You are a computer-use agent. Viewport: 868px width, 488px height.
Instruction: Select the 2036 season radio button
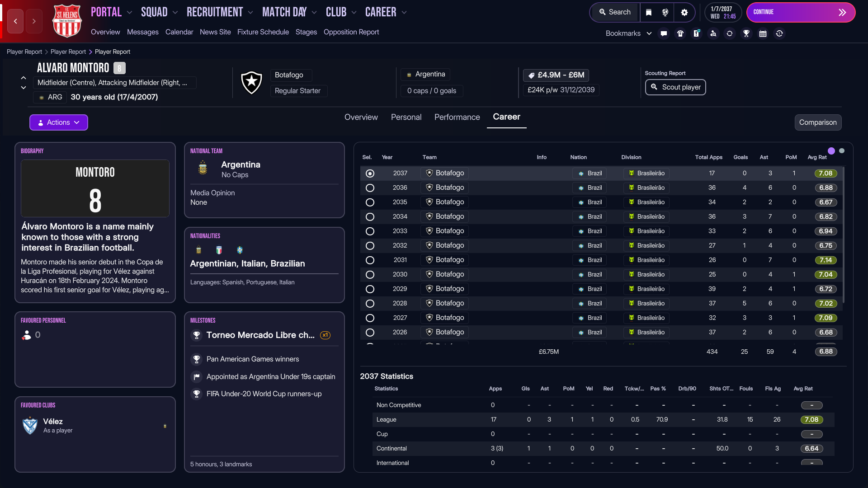coord(370,188)
